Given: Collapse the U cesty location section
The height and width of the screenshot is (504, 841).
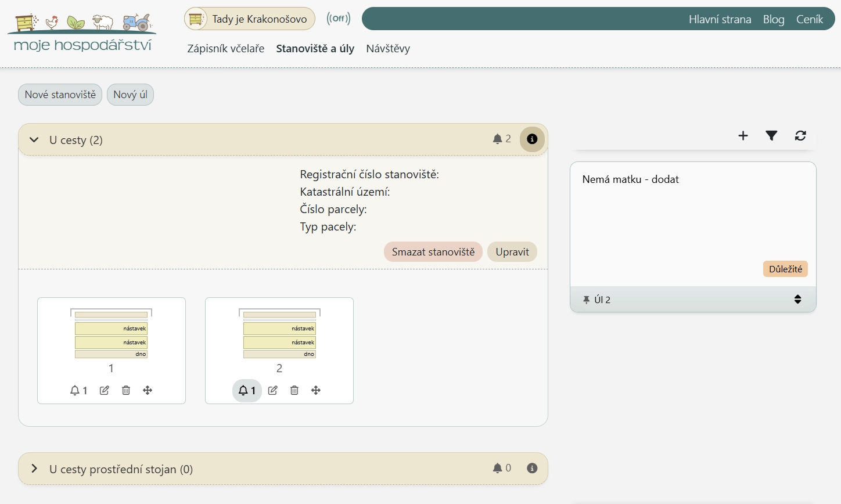Looking at the screenshot, I should 34,140.
